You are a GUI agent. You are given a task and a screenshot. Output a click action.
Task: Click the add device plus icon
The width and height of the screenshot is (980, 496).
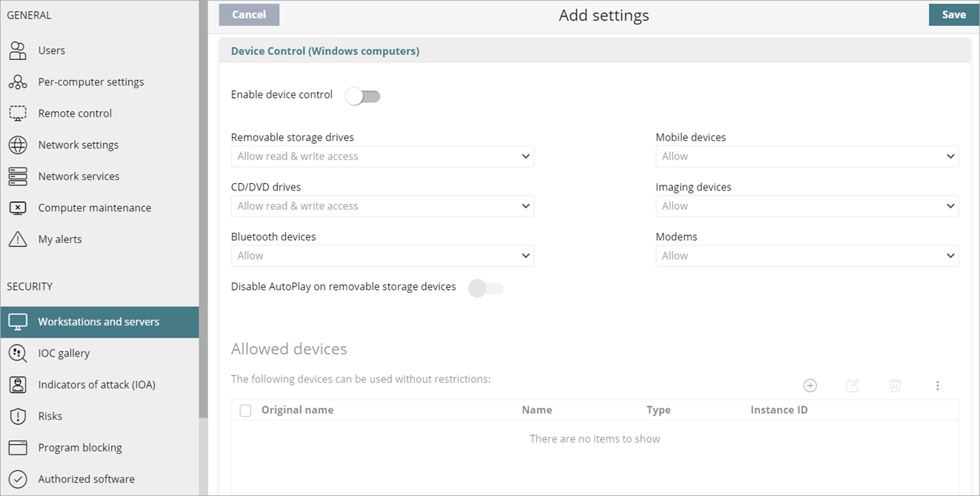(x=810, y=386)
